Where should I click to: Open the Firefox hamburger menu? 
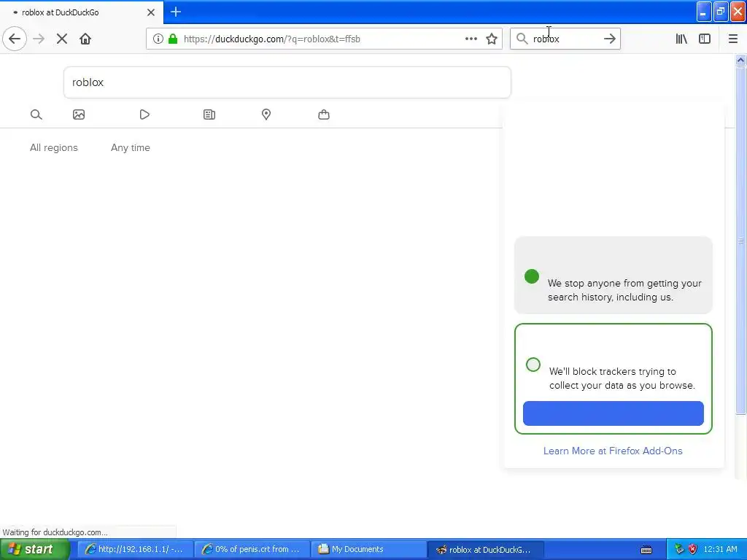pos(733,39)
